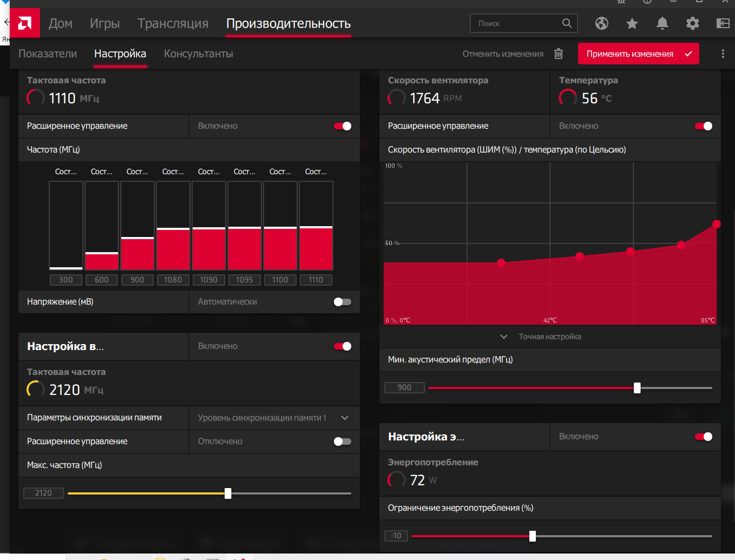Click the 72 W power readout
The height and width of the screenshot is (560, 735).
pos(412,480)
